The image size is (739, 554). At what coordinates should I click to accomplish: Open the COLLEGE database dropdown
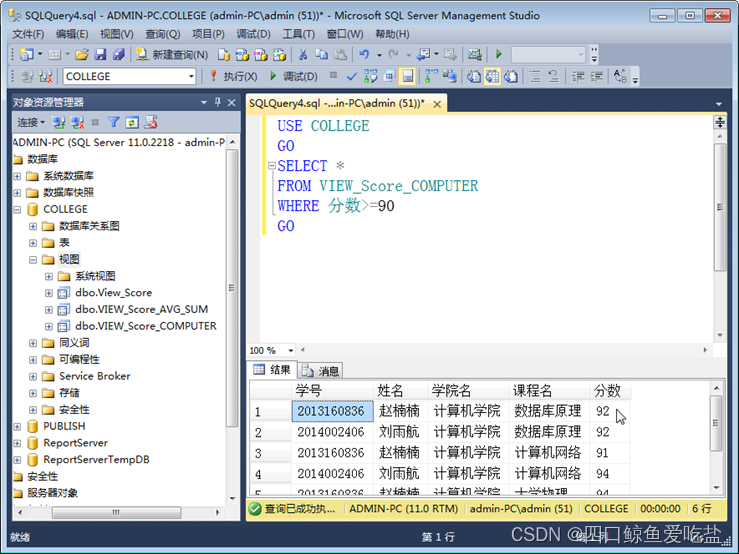click(x=191, y=76)
